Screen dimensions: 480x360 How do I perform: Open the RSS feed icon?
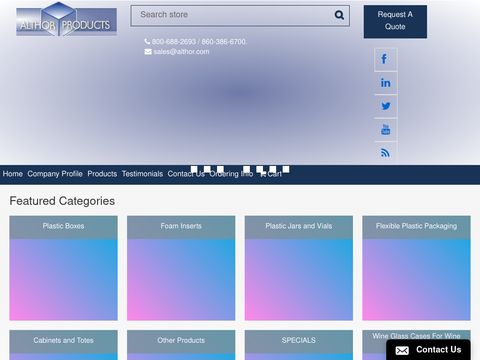pos(385,153)
